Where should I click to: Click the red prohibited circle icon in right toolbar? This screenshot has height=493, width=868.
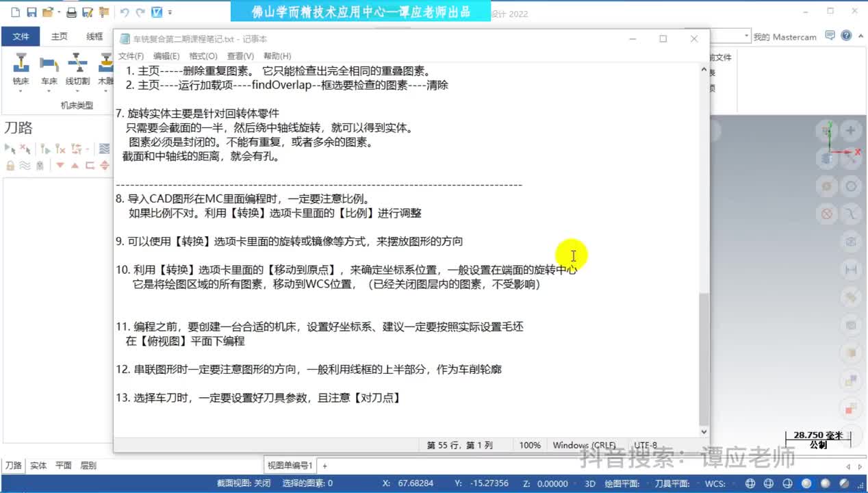827,214
